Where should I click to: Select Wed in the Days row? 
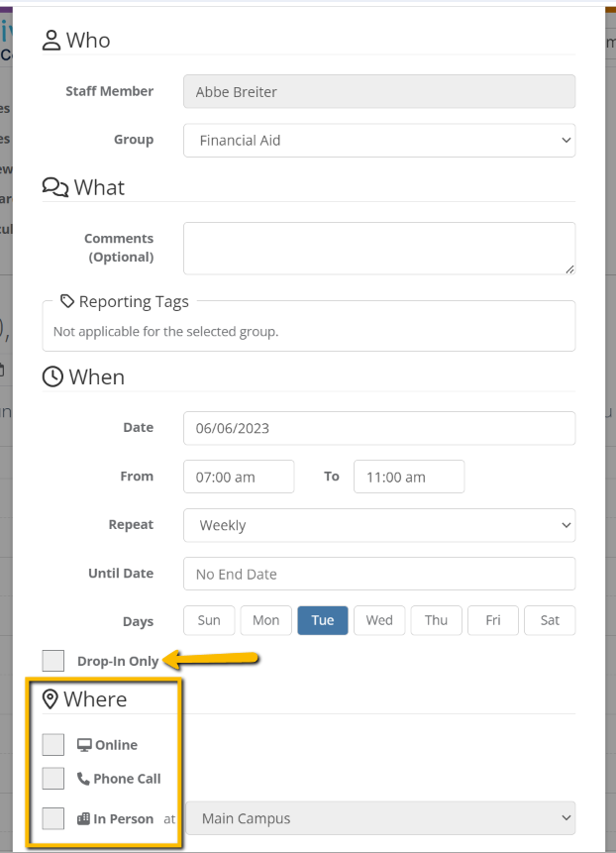[378, 619]
